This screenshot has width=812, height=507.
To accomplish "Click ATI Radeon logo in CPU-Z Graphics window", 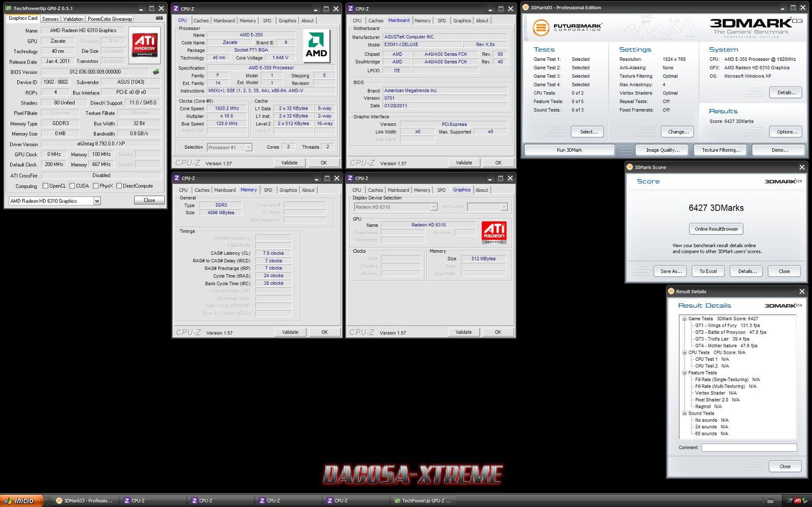I will coord(494,232).
